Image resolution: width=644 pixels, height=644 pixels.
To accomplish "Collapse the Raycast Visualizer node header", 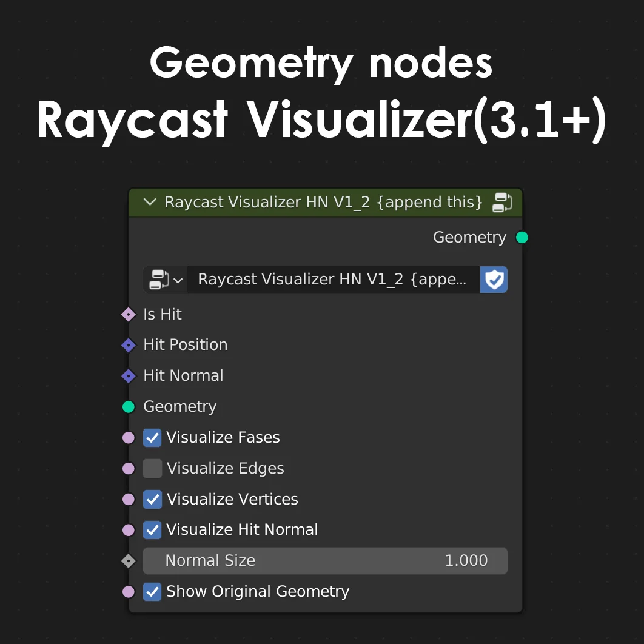I will point(150,203).
